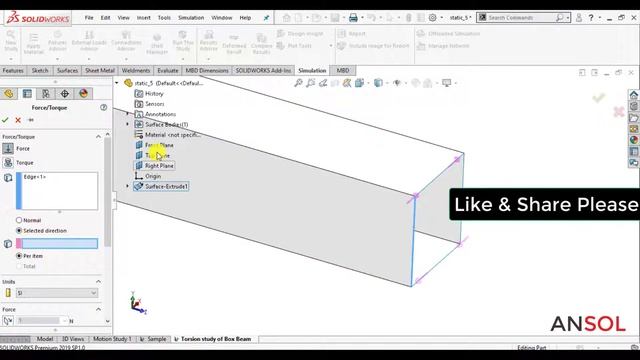Screen dimensions: 640x360
Task: Open the DimXpertManager tab
Action: 64,94
